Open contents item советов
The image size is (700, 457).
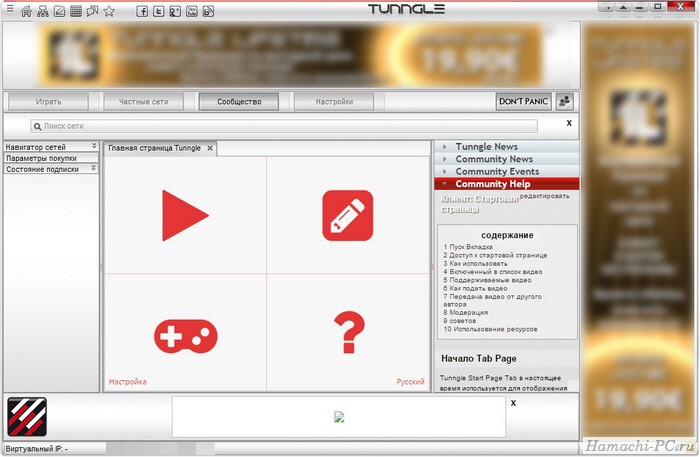[460, 321]
